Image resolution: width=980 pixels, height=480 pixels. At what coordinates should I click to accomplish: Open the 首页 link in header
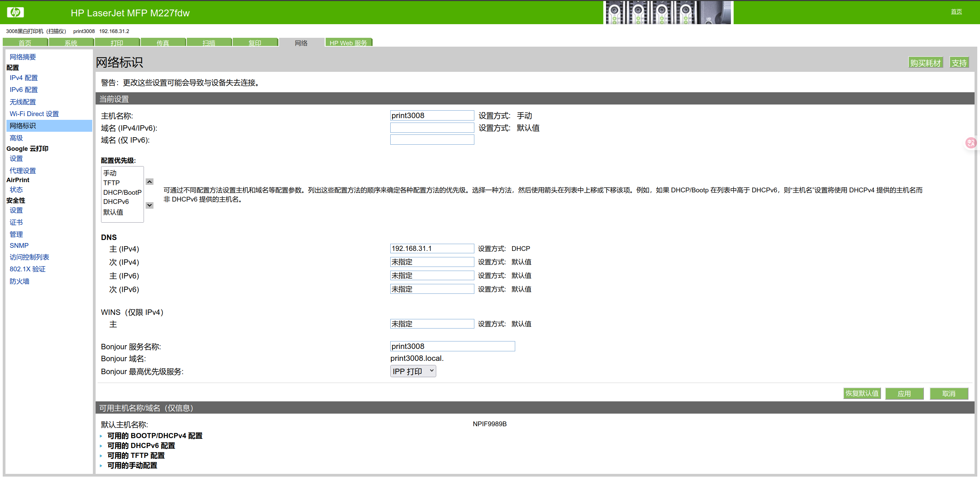pos(956,12)
